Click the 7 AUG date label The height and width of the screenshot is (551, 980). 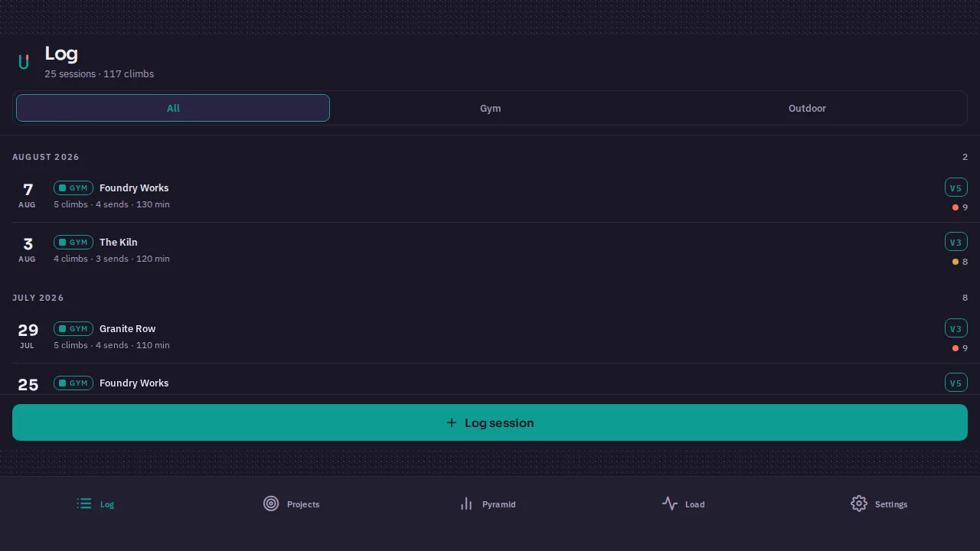click(x=28, y=195)
